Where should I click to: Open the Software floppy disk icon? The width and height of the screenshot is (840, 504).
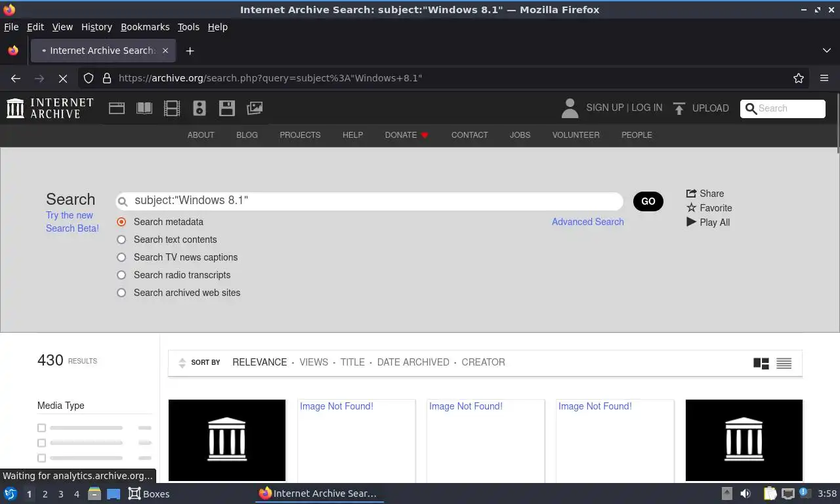(x=227, y=108)
